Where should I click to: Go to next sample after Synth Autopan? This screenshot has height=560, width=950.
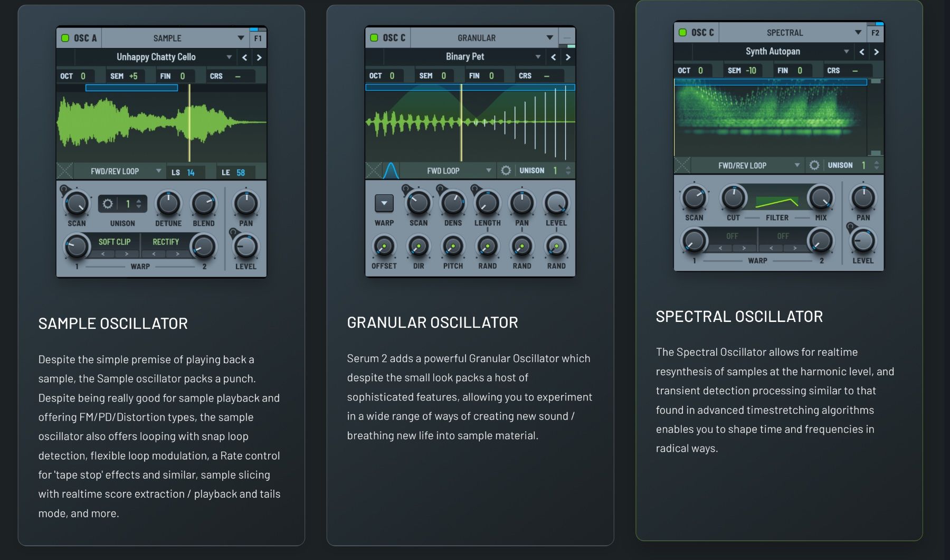coord(876,52)
